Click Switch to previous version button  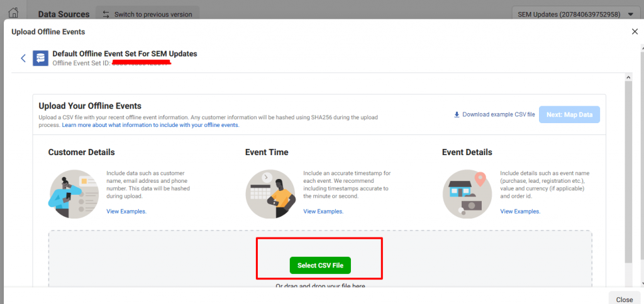point(147,14)
